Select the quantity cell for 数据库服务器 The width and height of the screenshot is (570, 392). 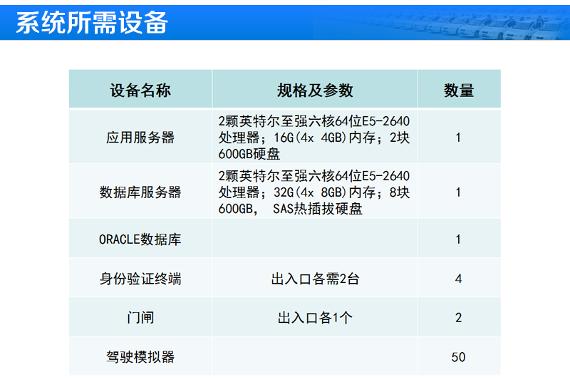point(459,192)
